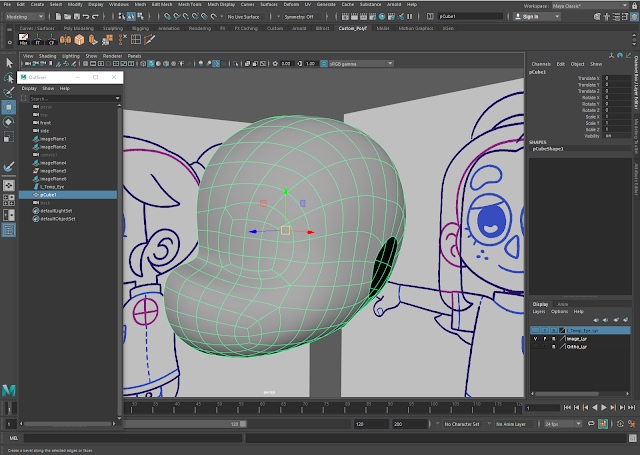The image size is (640, 455).
Task: Click the Open Scene folder icon
Action: click(67, 16)
